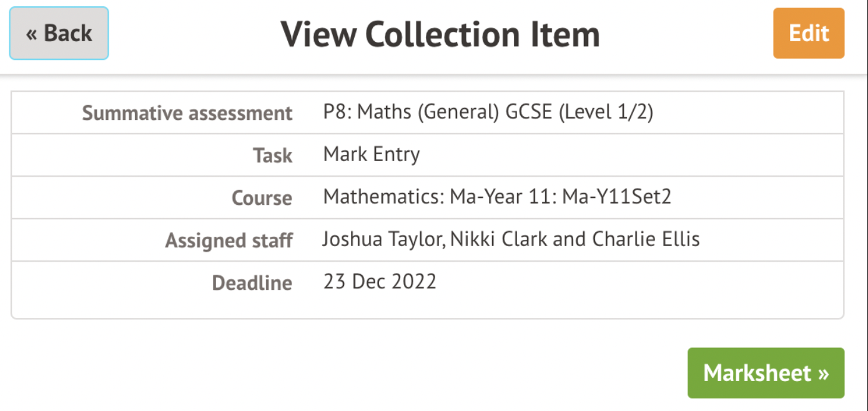Screen dimensions: 868x411
Task: Click the 23 Dec 2022 deadline date
Action: 380,282
